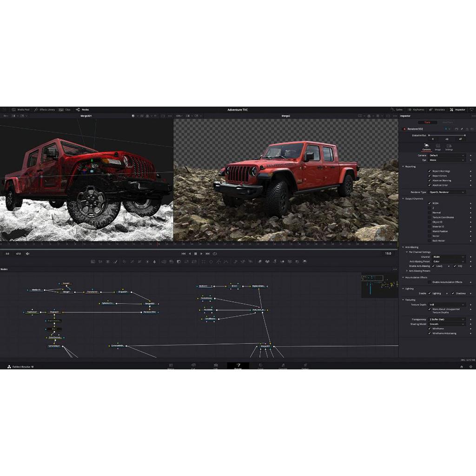Open the Media Pool panel
The image size is (476, 476).
20,110
